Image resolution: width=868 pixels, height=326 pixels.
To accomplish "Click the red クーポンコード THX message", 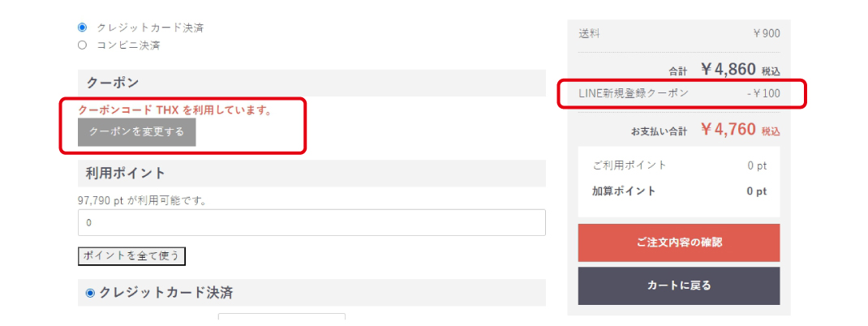I will [175, 110].
